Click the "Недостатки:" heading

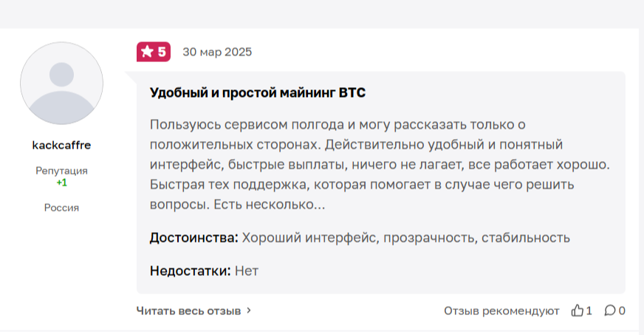point(191,271)
